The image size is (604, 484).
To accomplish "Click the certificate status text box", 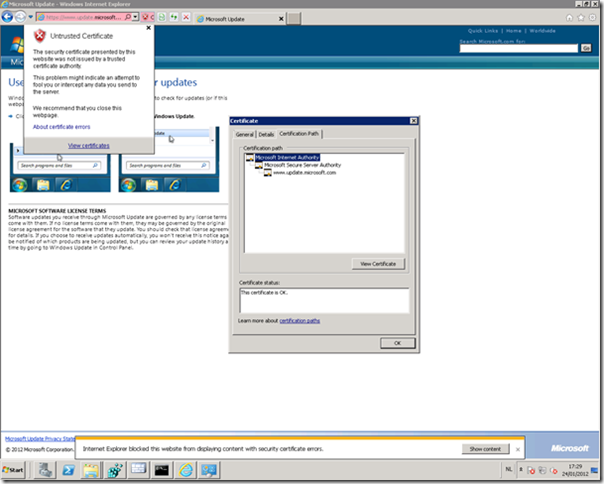I will tap(324, 300).
